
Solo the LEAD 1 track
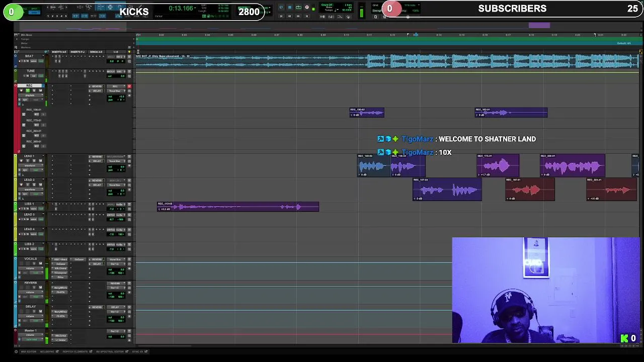pos(34,161)
